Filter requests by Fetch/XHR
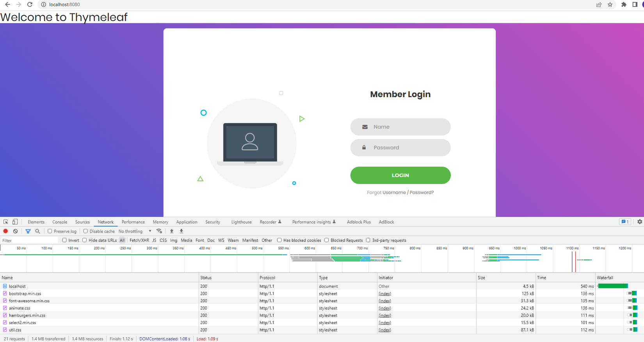 [x=139, y=240]
